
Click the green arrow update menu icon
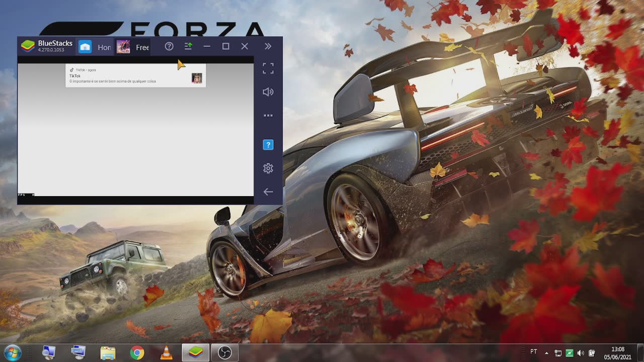pyautogui.click(x=188, y=46)
